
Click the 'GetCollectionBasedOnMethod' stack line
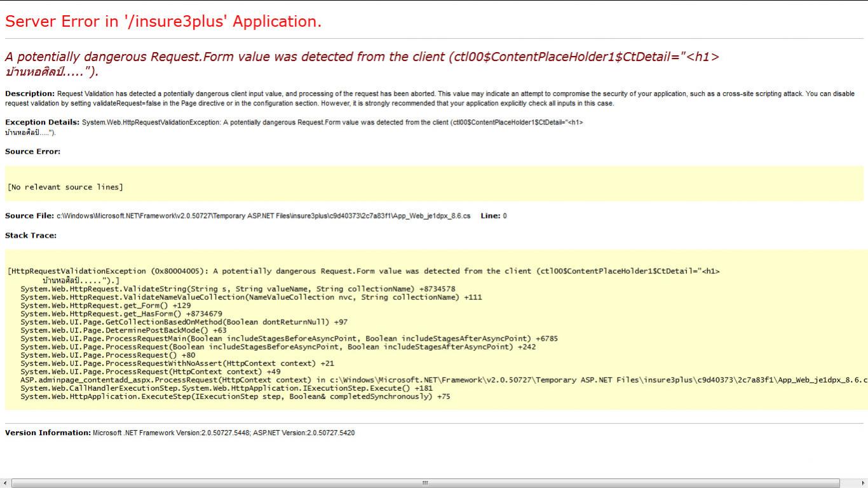(x=184, y=322)
